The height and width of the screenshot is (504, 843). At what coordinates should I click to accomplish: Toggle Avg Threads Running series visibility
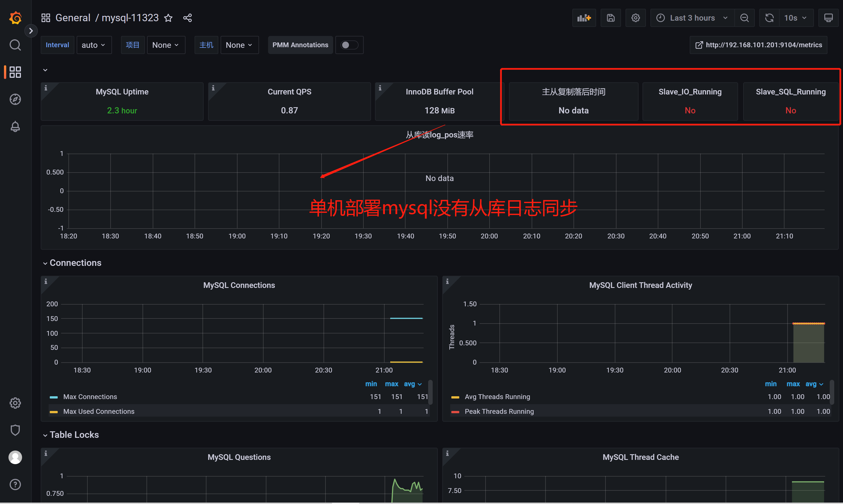coord(497,397)
